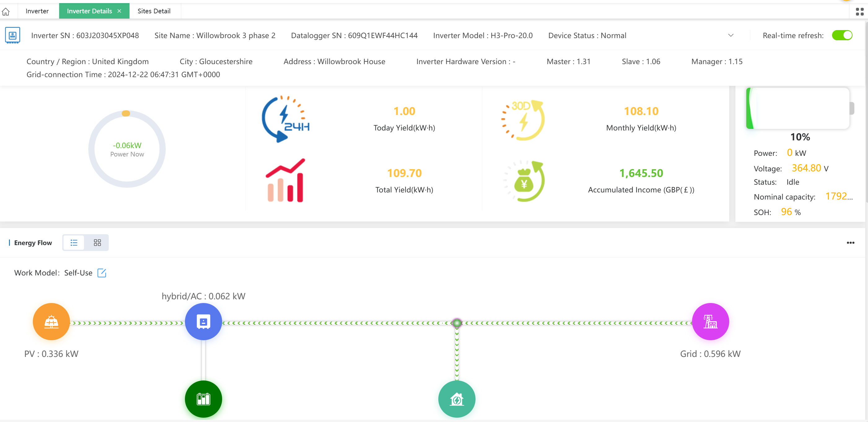868x422 pixels.
Task: Disable the Real-time refresh switch
Action: (842, 35)
